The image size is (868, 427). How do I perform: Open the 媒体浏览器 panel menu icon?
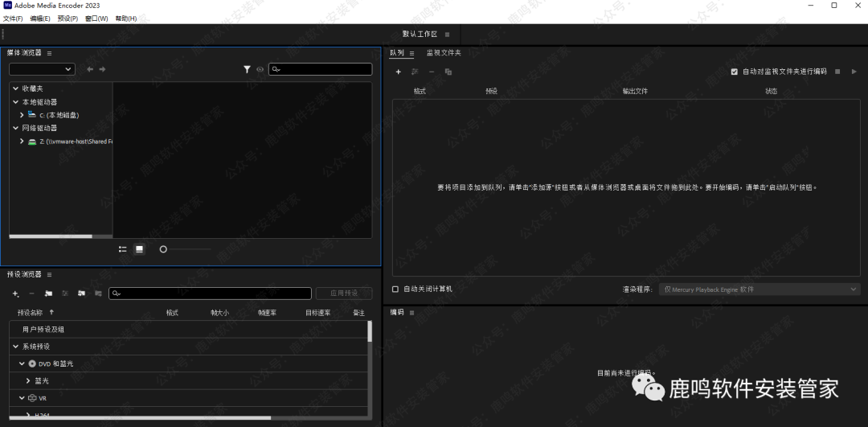pyautogui.click(x=49, y=53)
